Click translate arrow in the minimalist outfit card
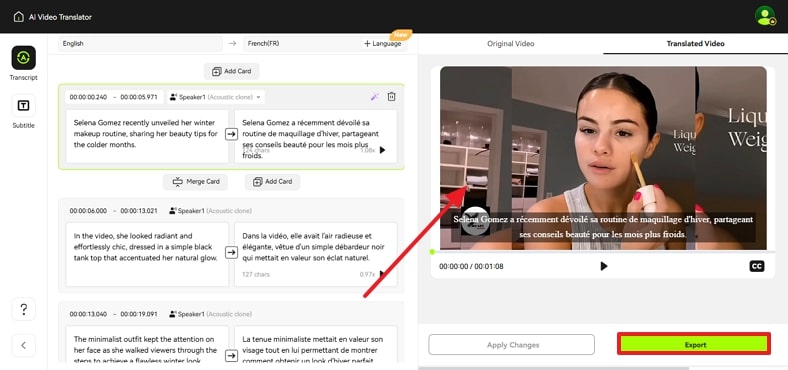This screenshot has height=370, width=788. click(x=231, y=356)
